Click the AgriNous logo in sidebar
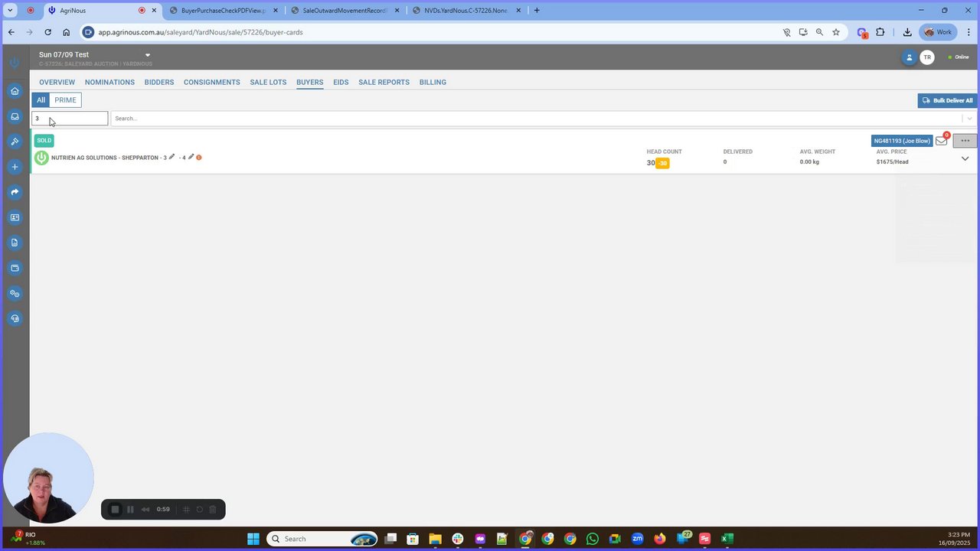The image size is (980, 551). click(x=15, y=63)
